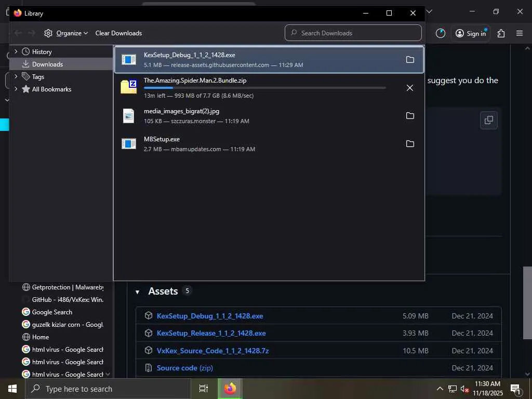Select the MBSetup.exe download entry

(x=269, y=144)
